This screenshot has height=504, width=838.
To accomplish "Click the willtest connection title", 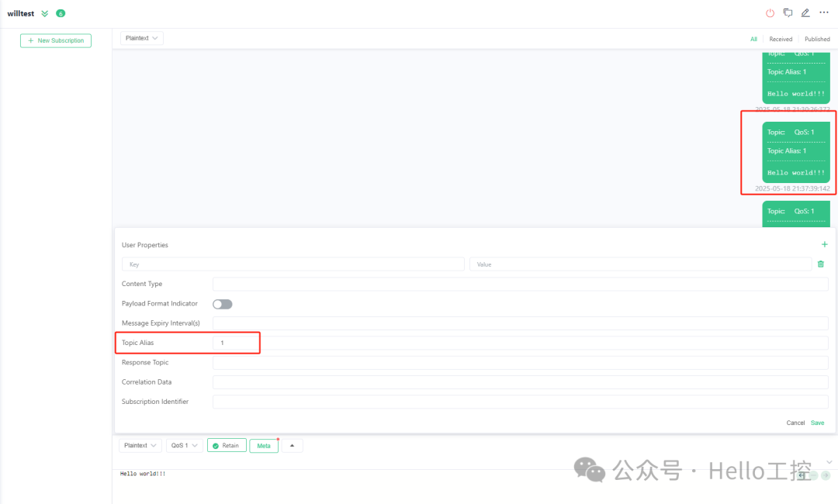I will [x=21, y=13].
